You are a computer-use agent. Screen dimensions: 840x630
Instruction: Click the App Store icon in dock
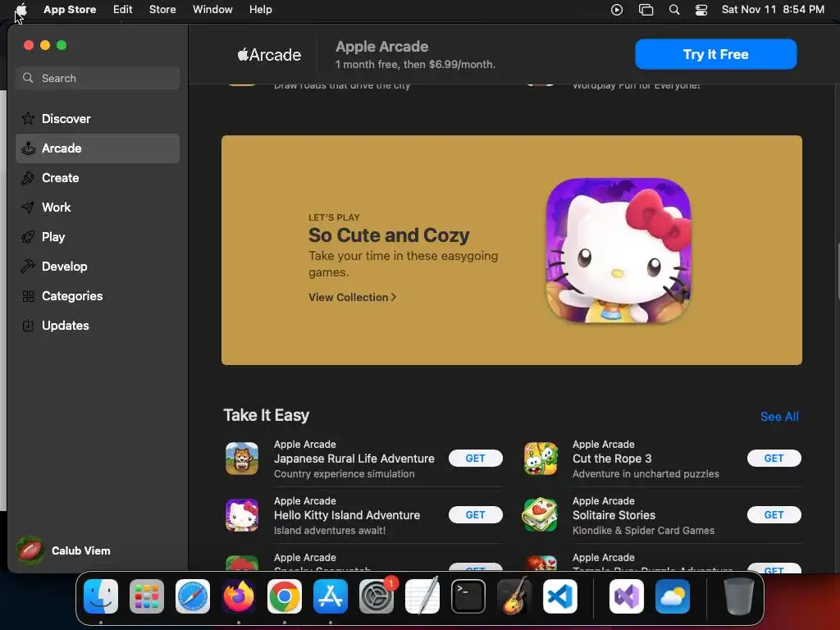coord(331,596)
